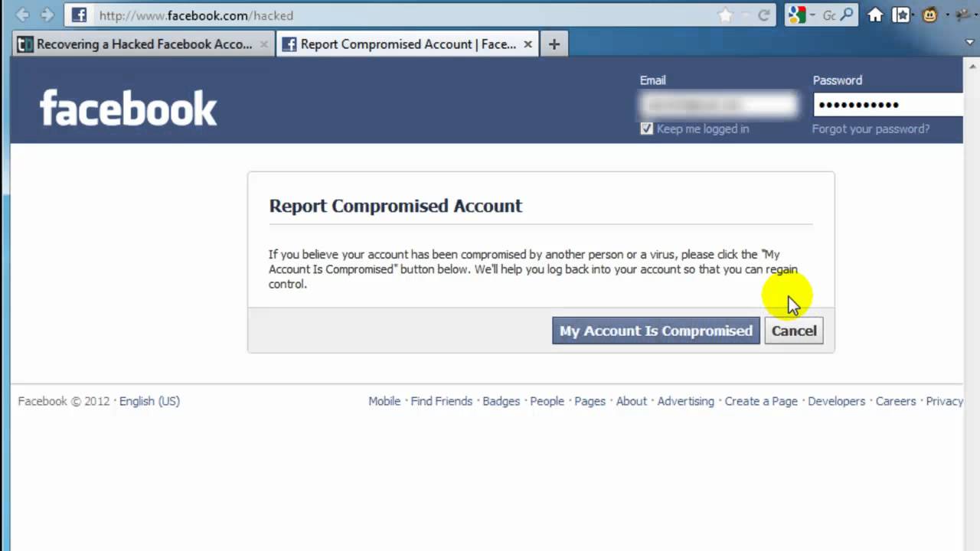Image resolution: width=980 pixels, height=551 pixels.
Task: Open the People footer link
Action: 547,401
